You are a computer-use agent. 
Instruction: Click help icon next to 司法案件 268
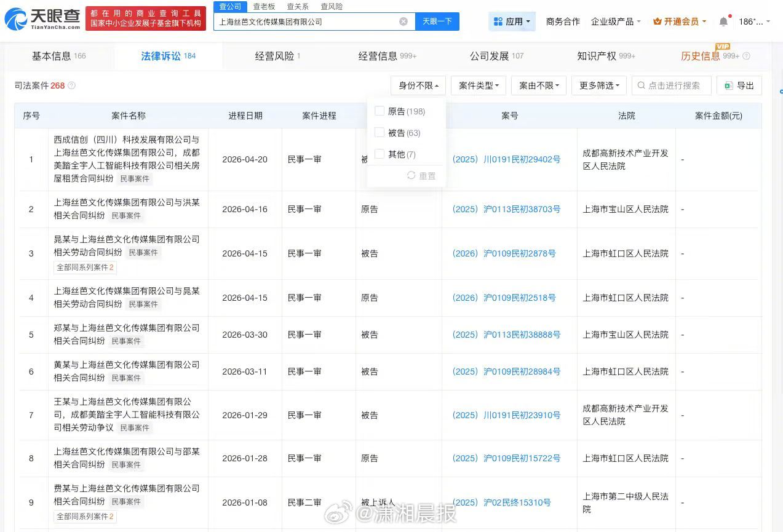(71, 85)
